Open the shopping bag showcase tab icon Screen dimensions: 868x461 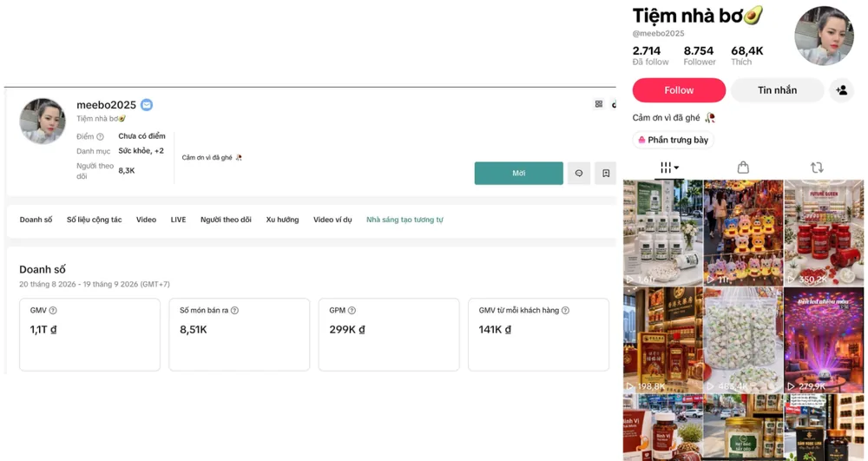(x=744, y=168)
